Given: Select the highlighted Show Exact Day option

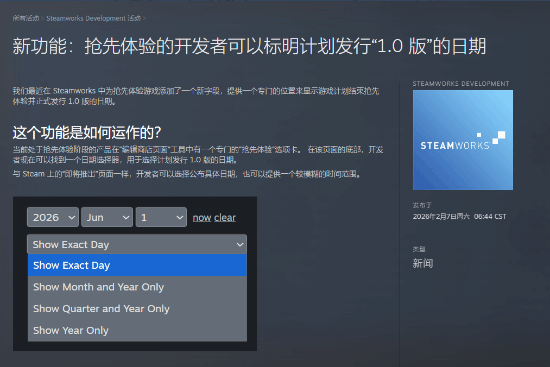Looking at the screenshot, I should click(x=137, y=265).
